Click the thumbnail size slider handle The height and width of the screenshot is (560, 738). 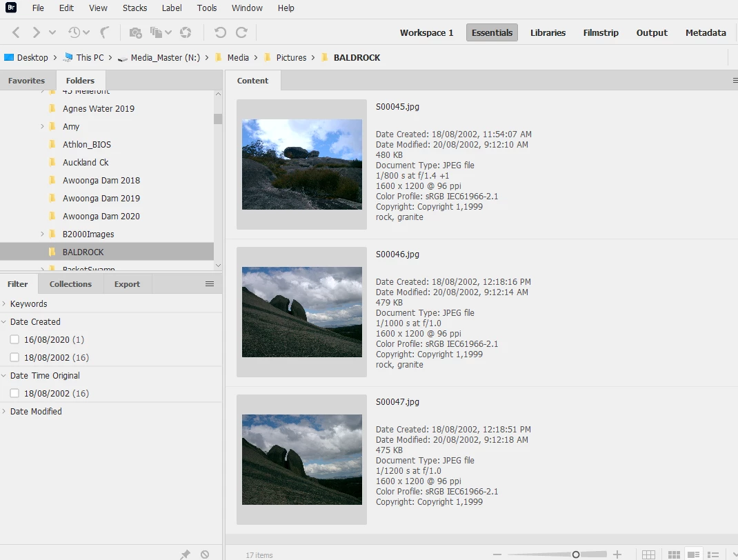(576, 554)
